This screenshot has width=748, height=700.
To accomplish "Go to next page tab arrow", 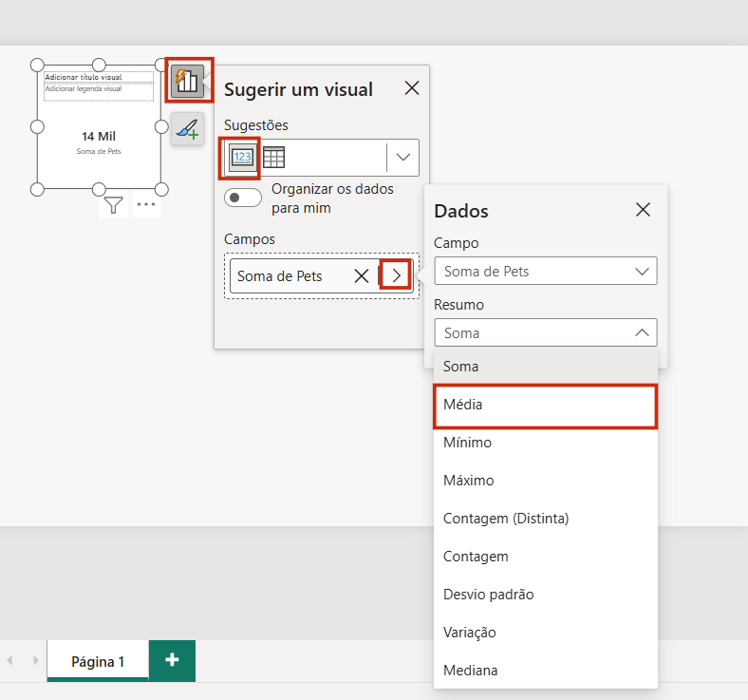I will pyautogui.click(x=36, y=660).
